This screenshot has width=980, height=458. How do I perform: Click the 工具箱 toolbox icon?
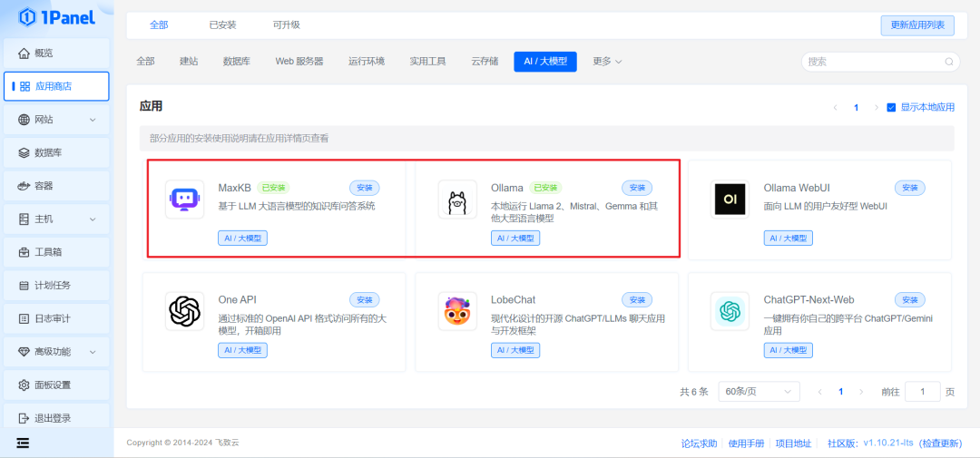24,252
